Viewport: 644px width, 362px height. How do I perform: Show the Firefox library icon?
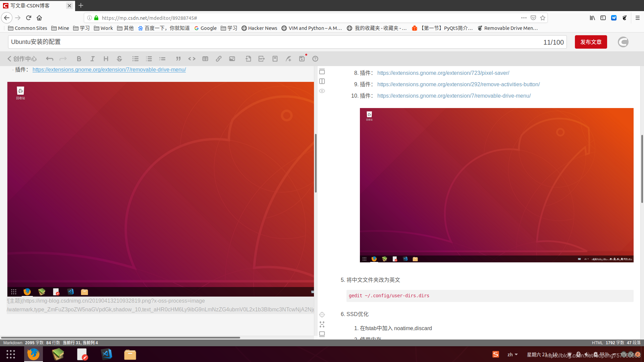(x=592, y=18)
